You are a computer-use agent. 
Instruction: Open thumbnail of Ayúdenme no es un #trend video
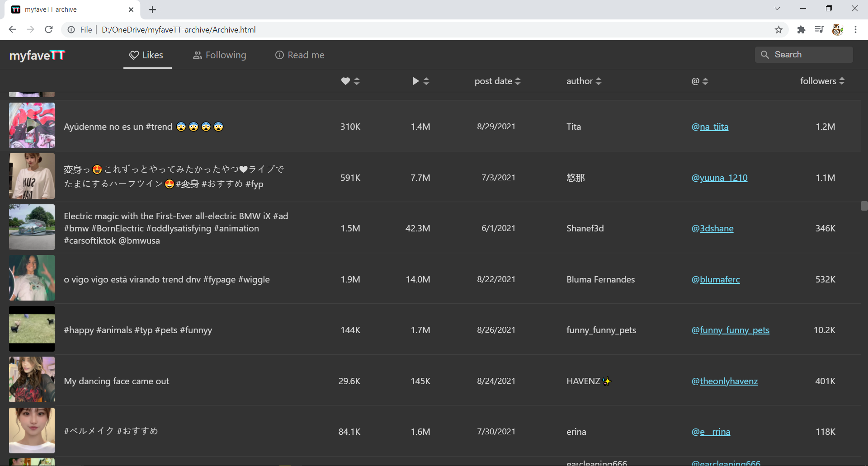pos(32,125)
